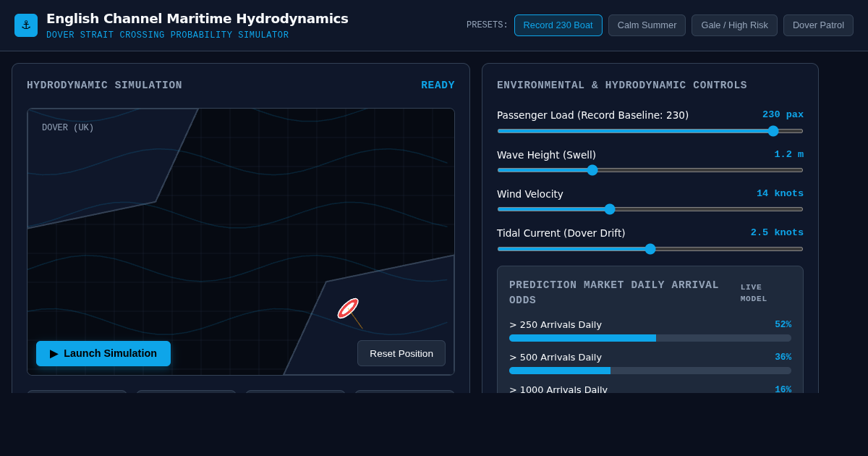The height and width of the screenshot is (456, 868).
Task: Click the '> 250 Arrivals Daily' odds bar
Action: pyautogui.click(x=650, y=338)
